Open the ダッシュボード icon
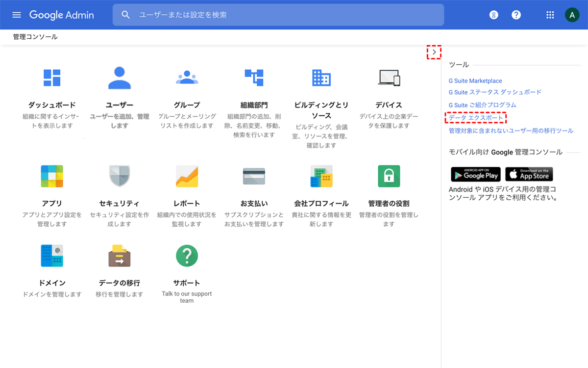 (x=52, y=78)
